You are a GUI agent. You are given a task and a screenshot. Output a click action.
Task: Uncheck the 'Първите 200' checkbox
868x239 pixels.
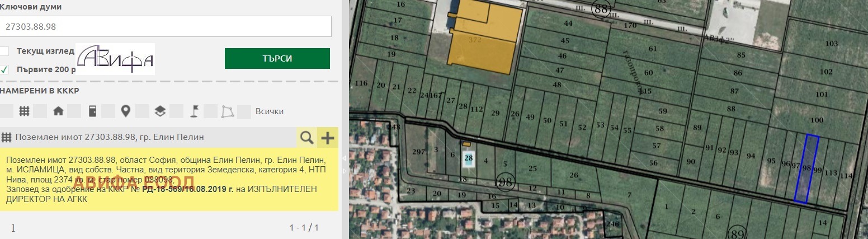(x=4, y=69)
